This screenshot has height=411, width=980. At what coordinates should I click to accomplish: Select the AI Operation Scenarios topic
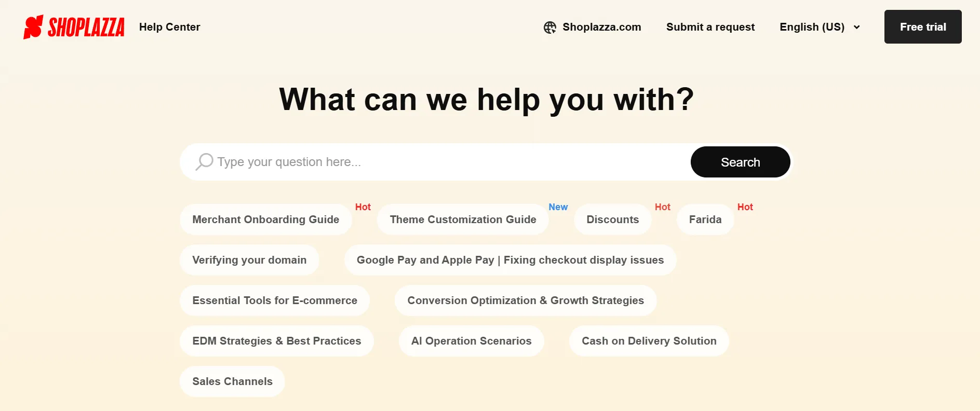coord(471,340)
